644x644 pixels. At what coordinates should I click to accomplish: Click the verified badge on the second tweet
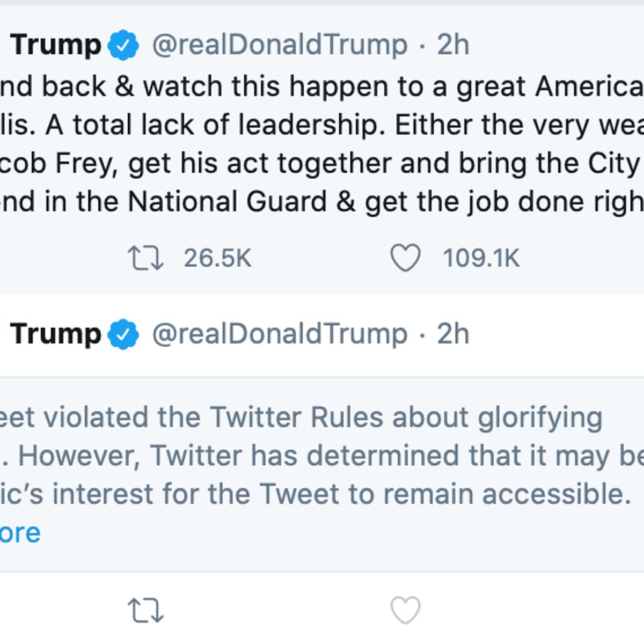point(123,334)
